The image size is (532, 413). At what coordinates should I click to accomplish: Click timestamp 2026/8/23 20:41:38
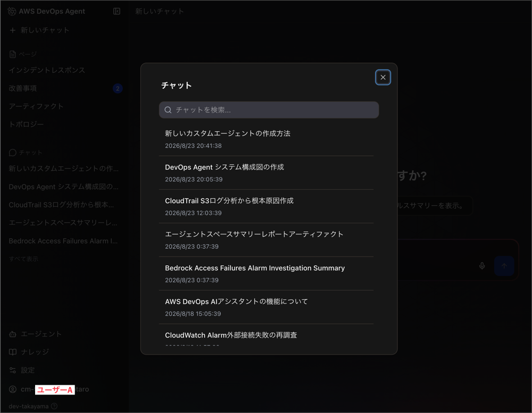[194, 146]
